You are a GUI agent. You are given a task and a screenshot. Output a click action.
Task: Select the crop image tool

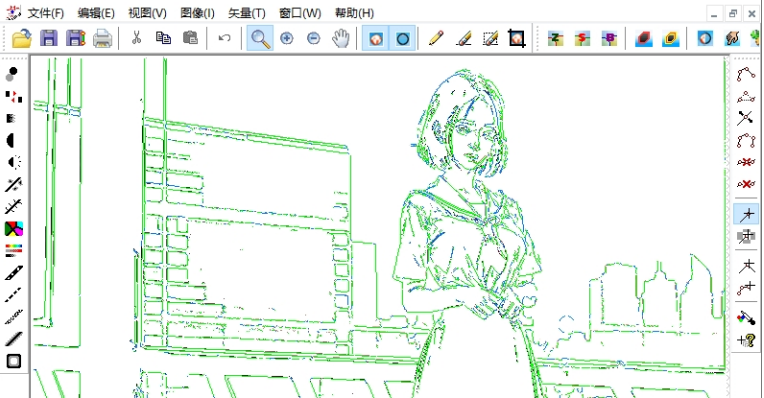tap(516, 38)
